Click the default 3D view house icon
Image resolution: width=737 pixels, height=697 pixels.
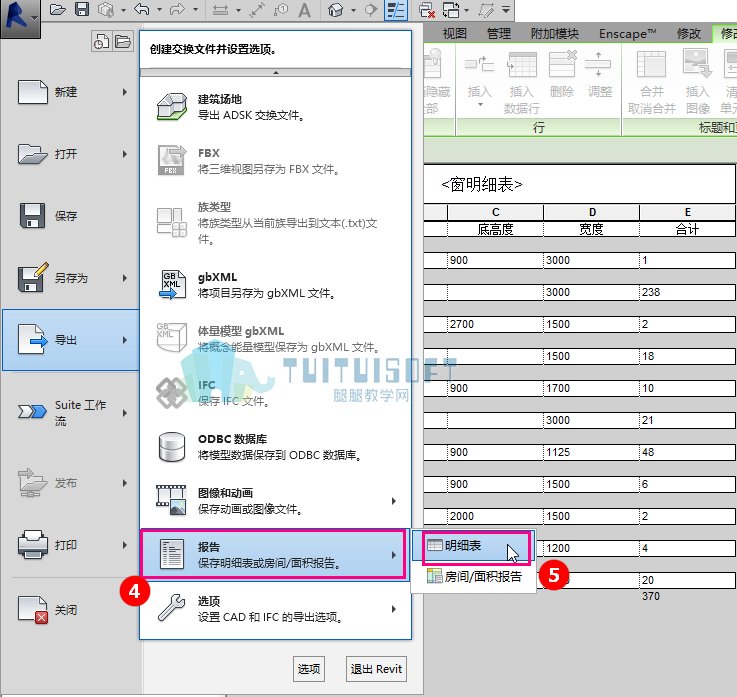point(336,10)
